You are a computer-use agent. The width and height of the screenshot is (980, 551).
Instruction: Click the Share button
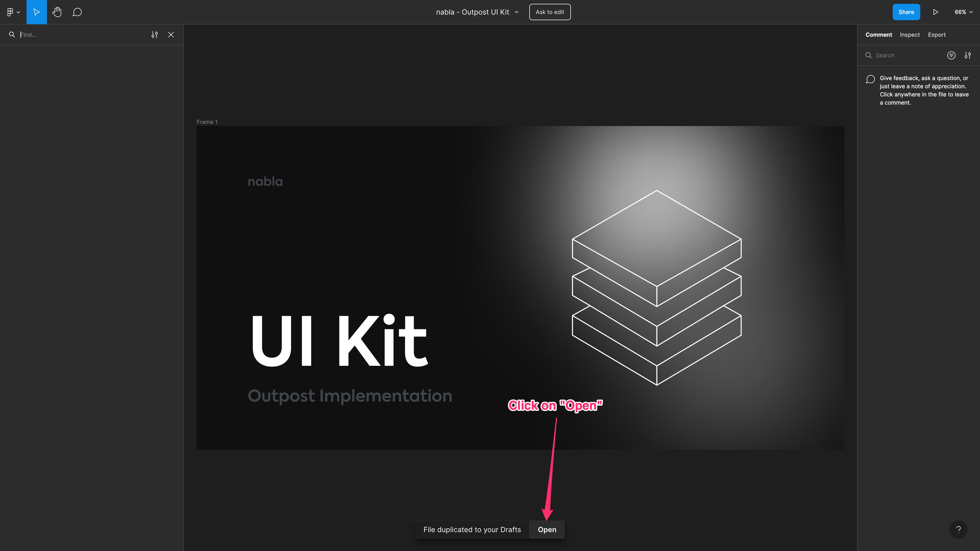tap(906, 12)
